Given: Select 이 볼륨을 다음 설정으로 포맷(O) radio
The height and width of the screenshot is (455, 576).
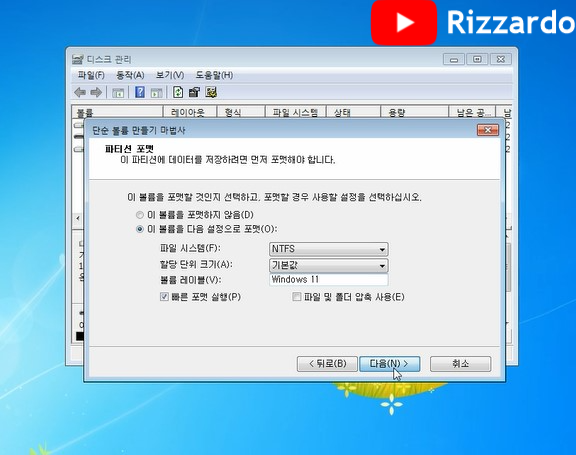Looking at the screenshot, I should click(140, 229).
